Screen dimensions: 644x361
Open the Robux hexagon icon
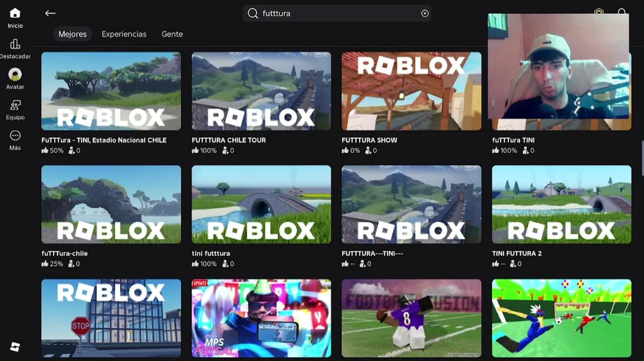click(x=599, y=11)
